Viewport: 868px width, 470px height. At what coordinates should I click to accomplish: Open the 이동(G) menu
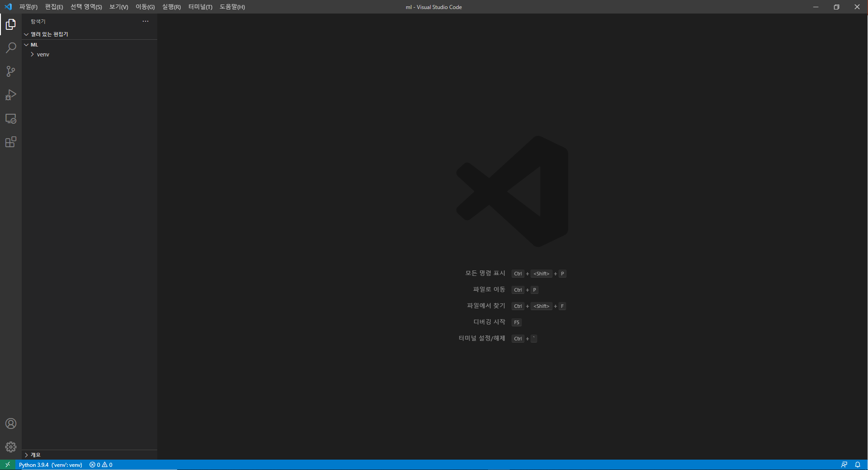[145, 7]
